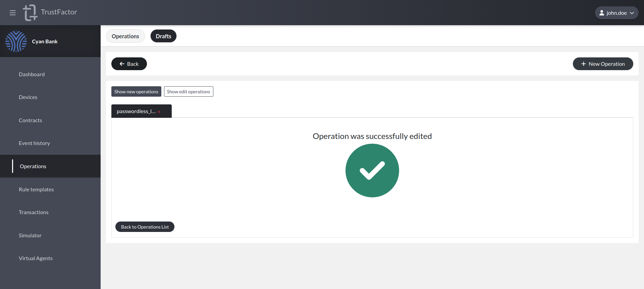Image resolution: width=644 pixels, height=289 pixels.
Task: Switch to the Drafts tab
Action: 163,36
